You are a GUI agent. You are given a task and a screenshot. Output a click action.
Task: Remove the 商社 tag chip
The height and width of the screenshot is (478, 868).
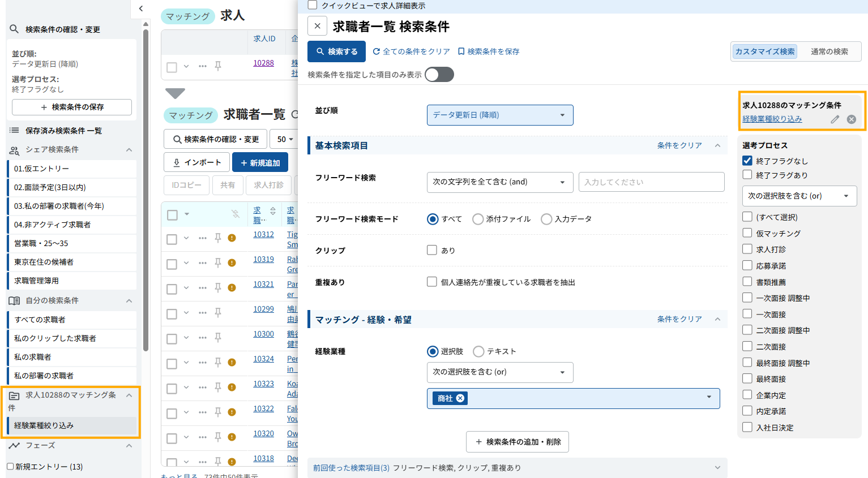click(x=460, y=398)
